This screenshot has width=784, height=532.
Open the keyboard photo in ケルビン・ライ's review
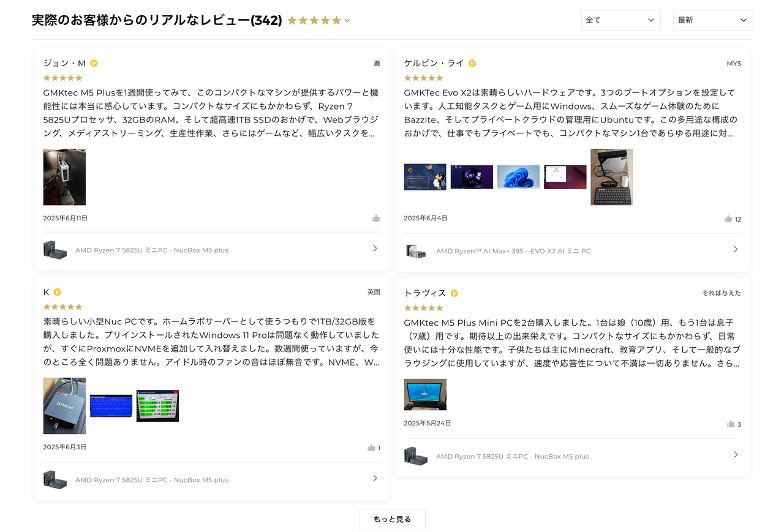[x=611, y=177]
